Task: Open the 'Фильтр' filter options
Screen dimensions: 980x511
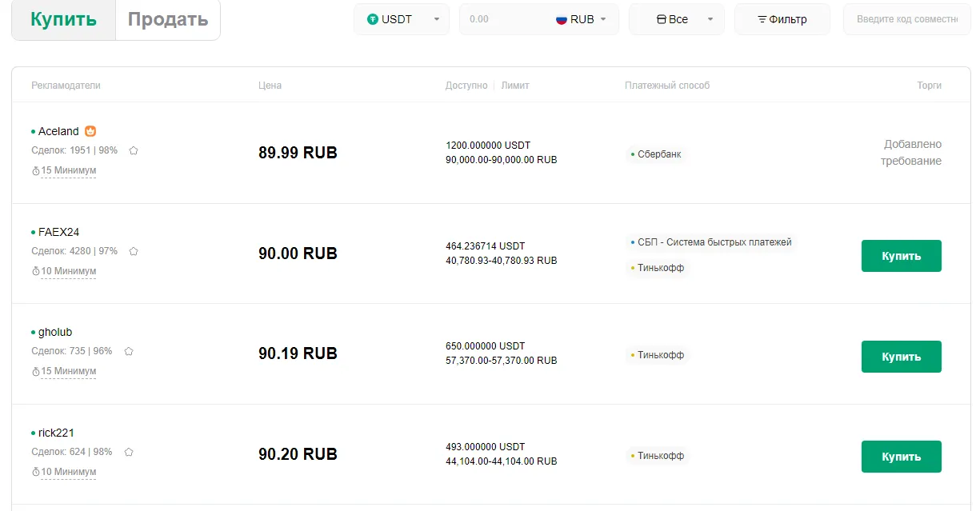Action: coord(782,19)
